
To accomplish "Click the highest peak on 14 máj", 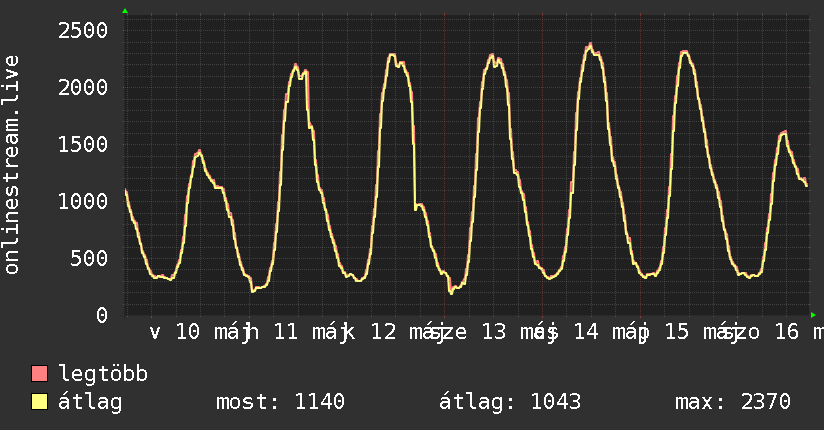I will coord(590,45).
